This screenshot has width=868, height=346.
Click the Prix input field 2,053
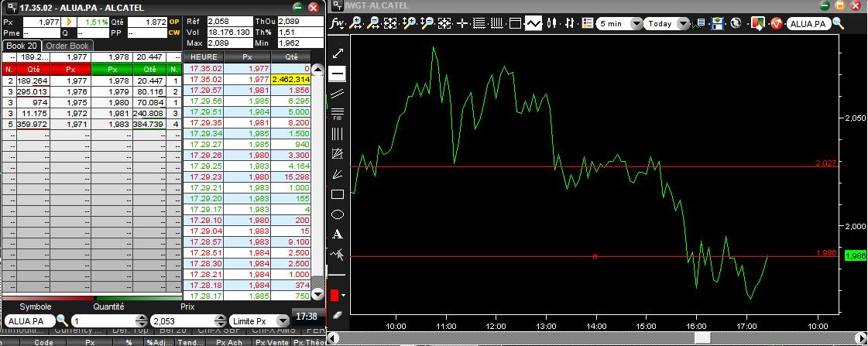pyautogui.click(x=181, y=321)
